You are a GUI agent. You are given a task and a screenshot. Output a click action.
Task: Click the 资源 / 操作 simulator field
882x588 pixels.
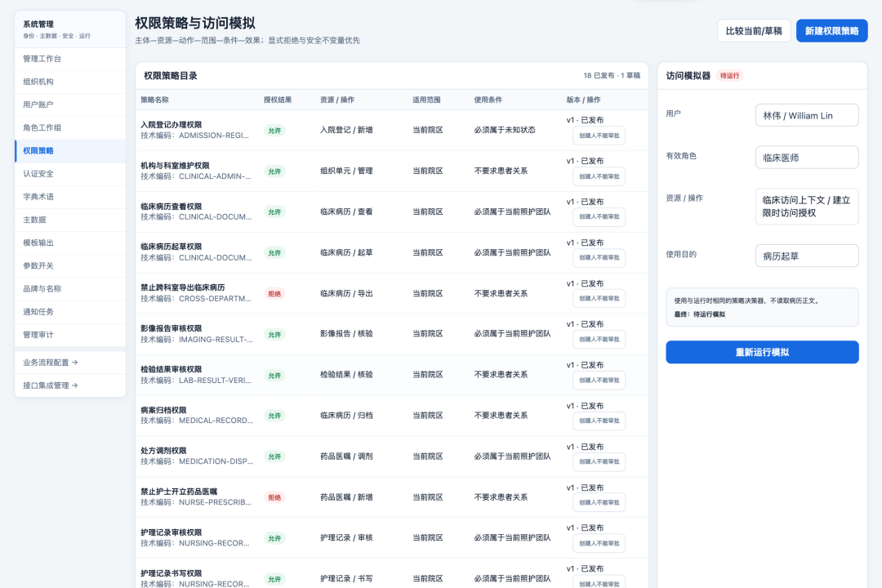[807, 207]
